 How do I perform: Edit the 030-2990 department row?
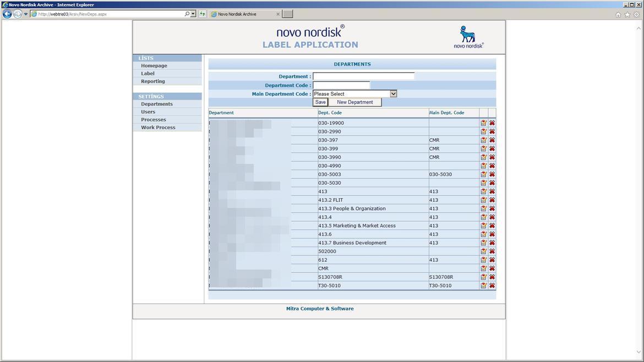(x=483, y=131)
